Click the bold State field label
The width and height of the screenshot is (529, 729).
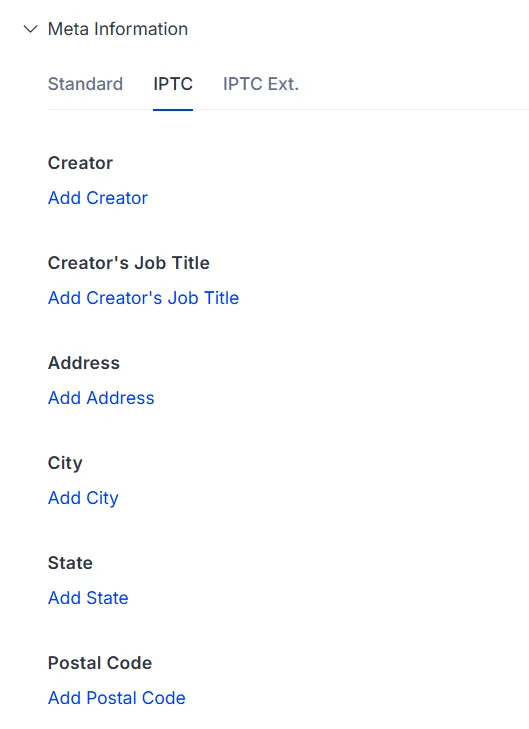click(x=70, y=563)
